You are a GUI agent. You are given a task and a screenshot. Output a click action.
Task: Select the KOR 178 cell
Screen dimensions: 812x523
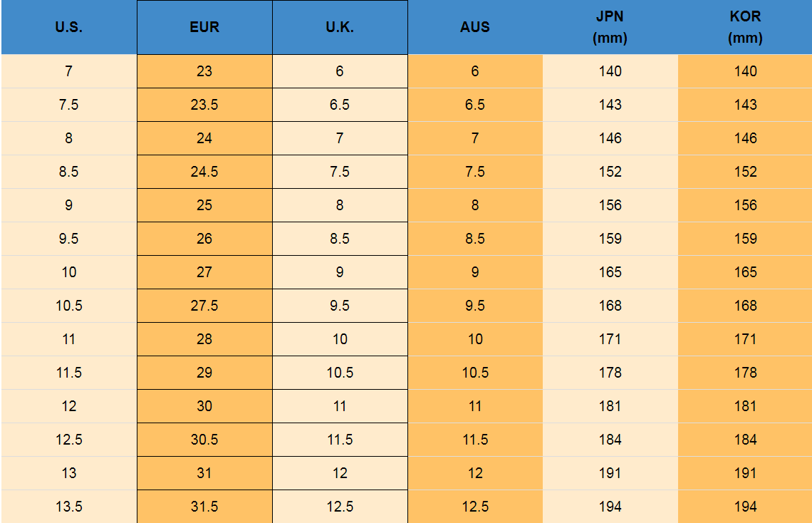[x=745, y=373]
